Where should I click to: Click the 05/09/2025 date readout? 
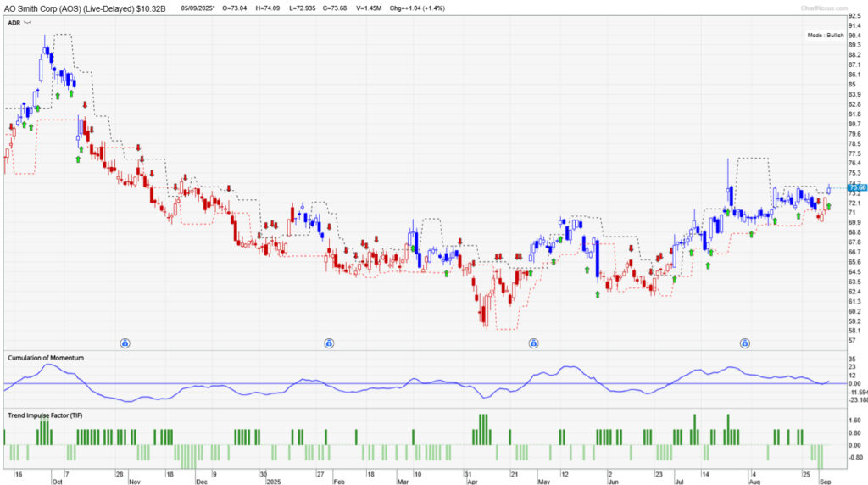tap(198, 8)
